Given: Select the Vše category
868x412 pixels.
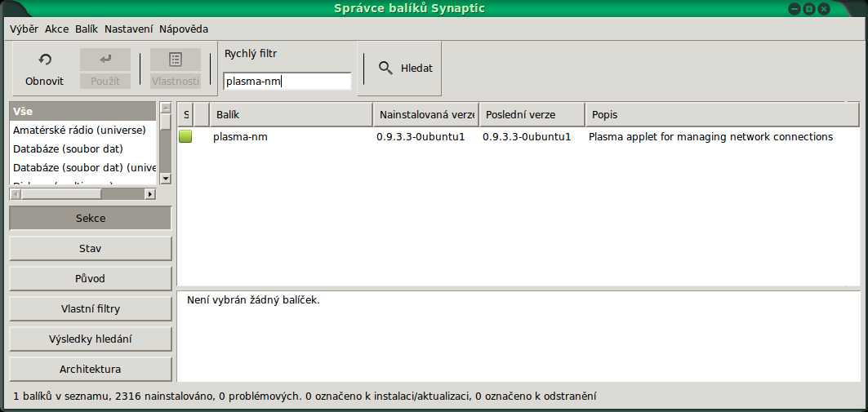Looking at the screenshot, I should coord(83,111).
